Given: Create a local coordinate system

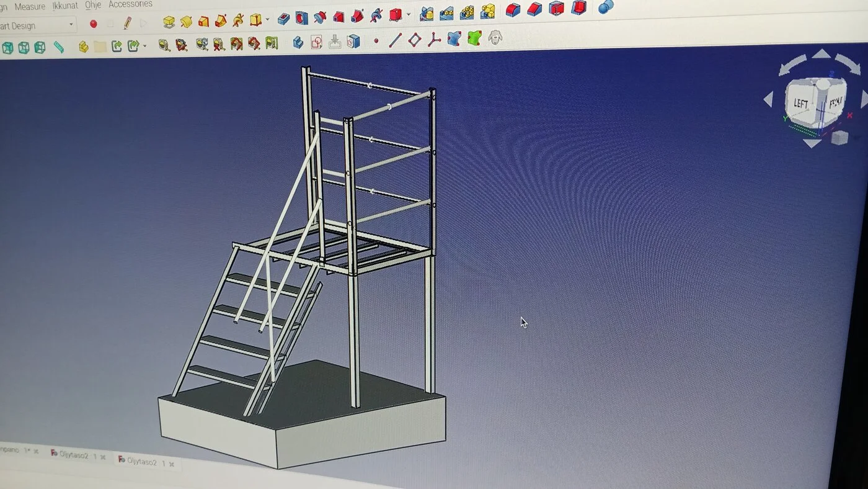Looking at the screenshot, I should pyautogui.click(x=434, y=40).
